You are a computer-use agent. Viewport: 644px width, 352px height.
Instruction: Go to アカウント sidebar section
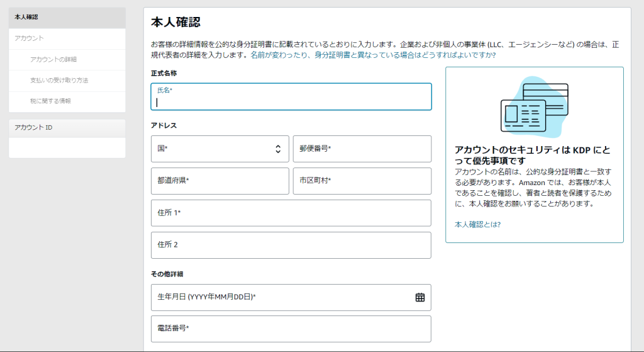click(30, 38)
